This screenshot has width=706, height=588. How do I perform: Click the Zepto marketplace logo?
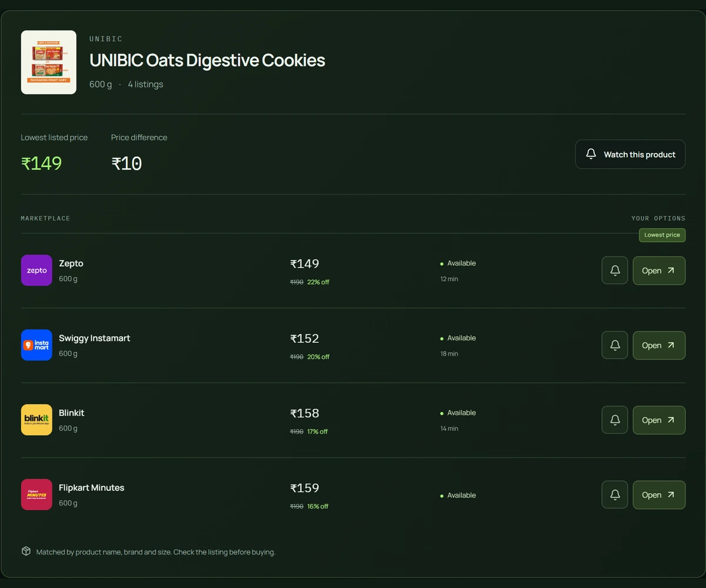point(36,270)
